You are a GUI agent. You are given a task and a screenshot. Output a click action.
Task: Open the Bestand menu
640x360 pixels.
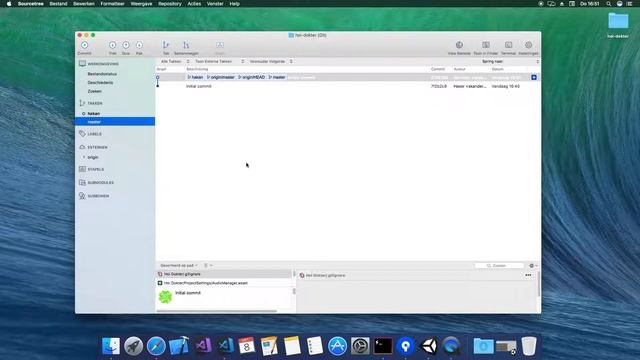coord(58,4)
